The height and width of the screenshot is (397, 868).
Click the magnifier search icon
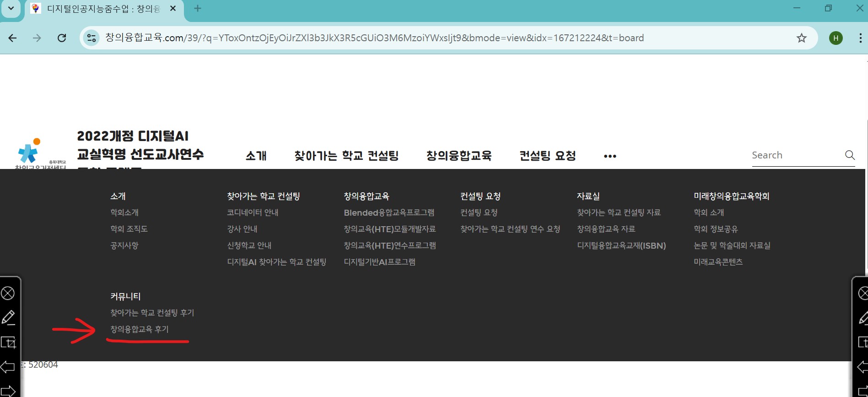tap(850, 155)
